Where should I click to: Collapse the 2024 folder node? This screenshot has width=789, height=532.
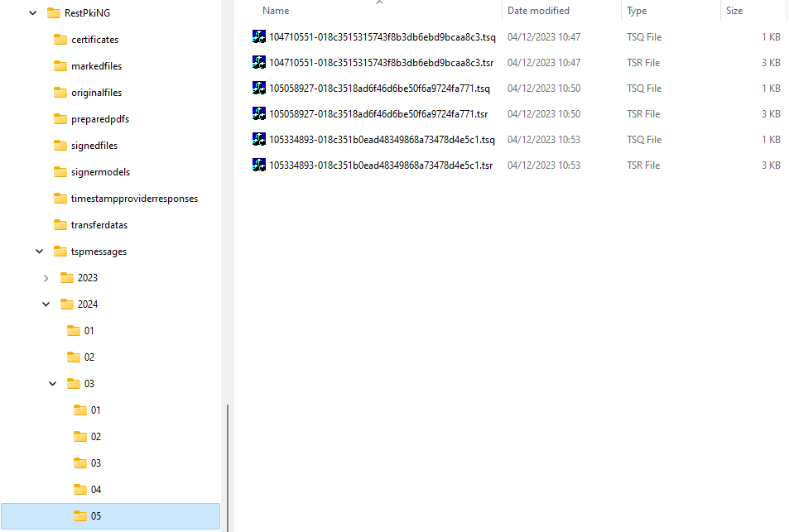pyautogui.click(x=46, y=304)
